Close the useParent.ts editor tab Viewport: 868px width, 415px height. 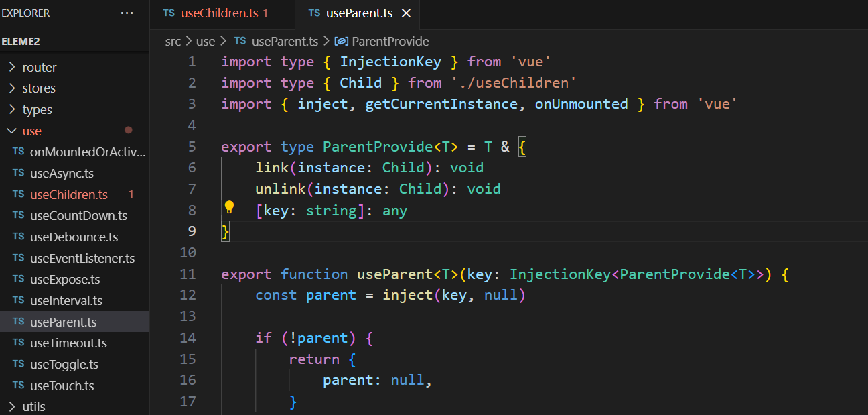(x=406, y=13)
